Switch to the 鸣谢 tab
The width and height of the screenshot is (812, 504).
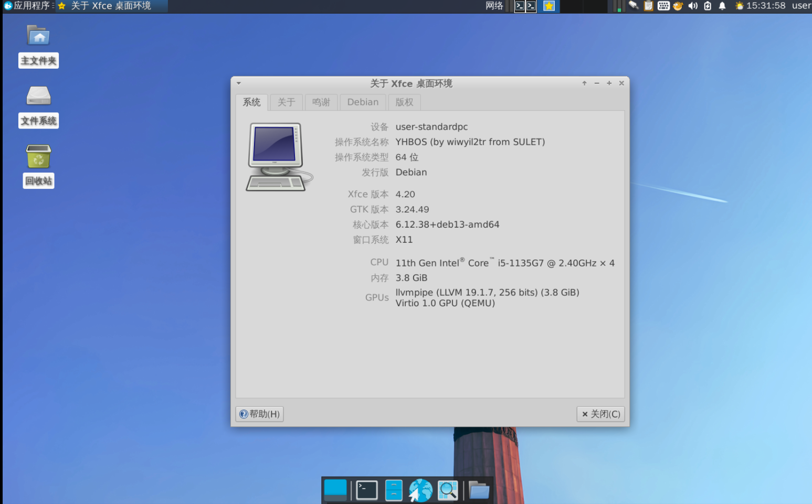tap(321, 102)
